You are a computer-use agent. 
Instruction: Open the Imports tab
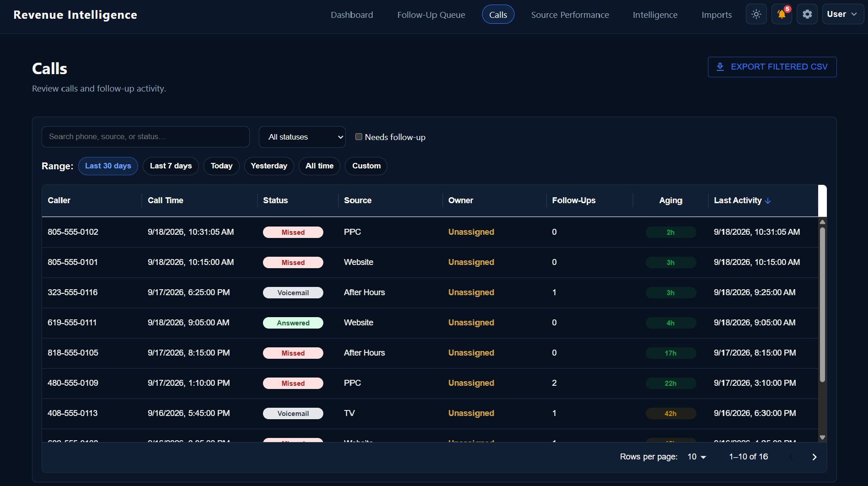(716, 15)
